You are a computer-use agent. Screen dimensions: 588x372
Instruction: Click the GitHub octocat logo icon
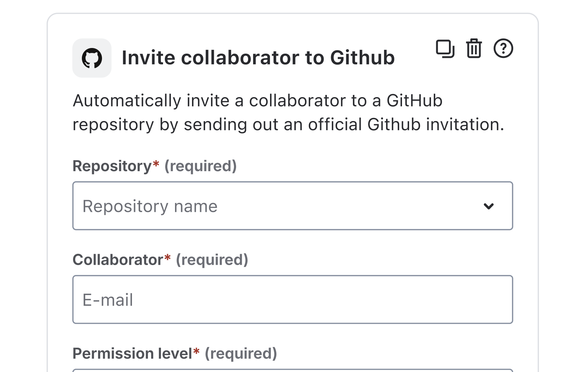tap(92, 57)
